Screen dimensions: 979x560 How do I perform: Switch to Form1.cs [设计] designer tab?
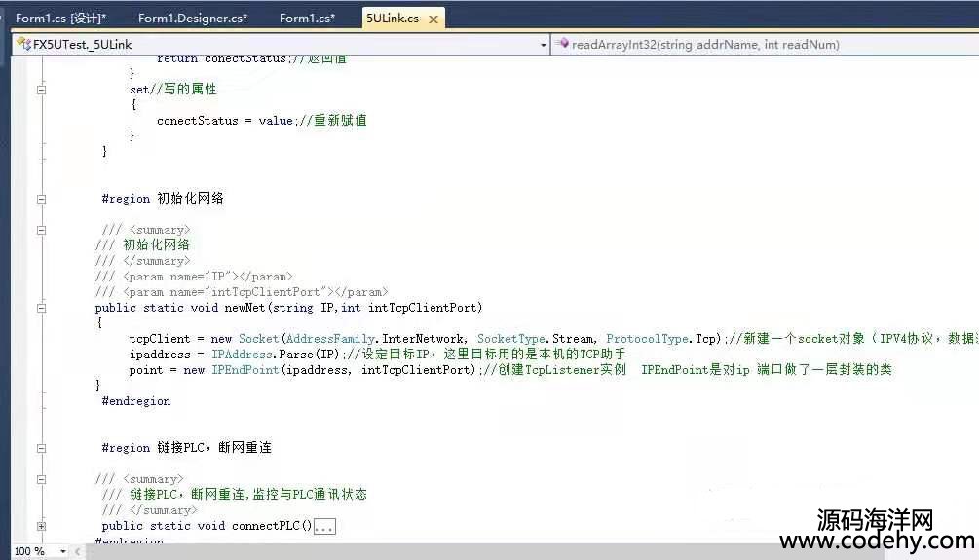pyautogui.click(x=60, y=18)
